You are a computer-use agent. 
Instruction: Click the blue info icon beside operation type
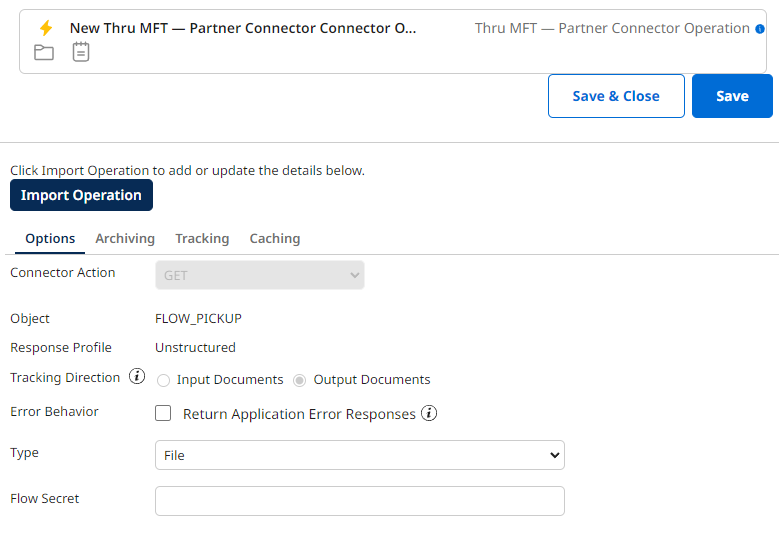tap(759, 29)
